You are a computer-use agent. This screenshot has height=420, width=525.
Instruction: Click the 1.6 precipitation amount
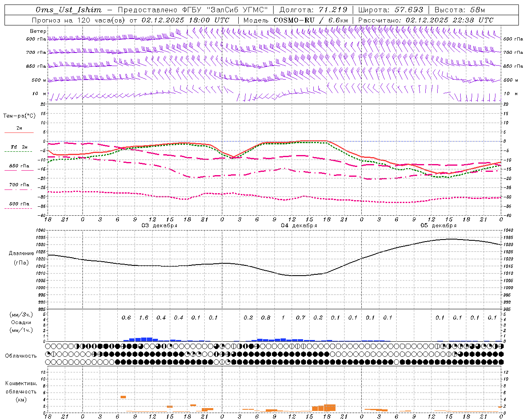144,318
